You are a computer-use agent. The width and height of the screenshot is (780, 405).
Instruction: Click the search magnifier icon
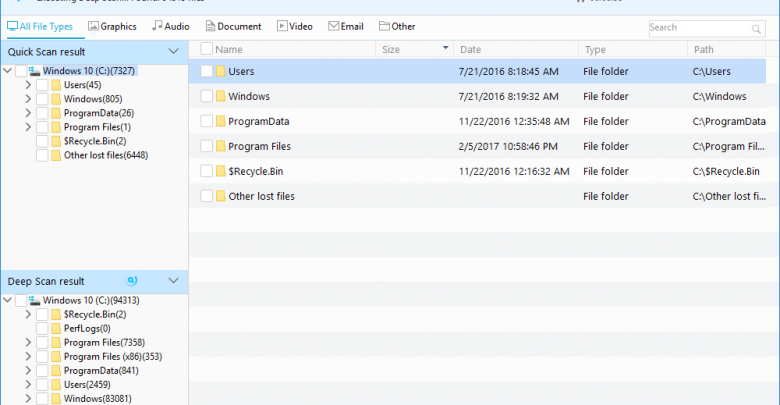(756, 29)
